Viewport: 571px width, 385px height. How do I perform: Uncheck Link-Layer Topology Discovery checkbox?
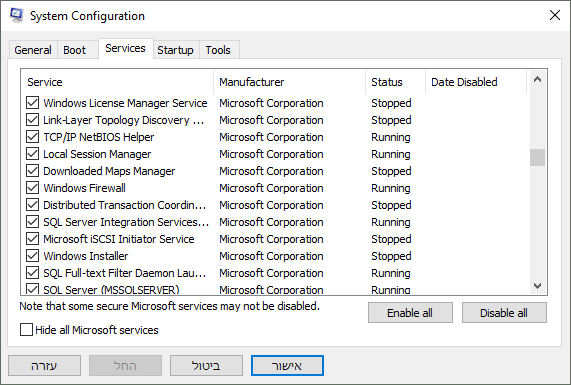32,120
